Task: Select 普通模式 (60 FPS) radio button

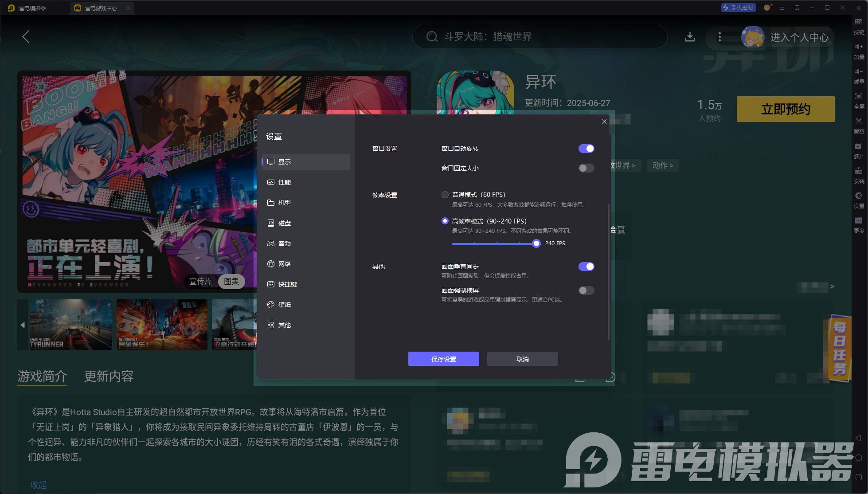Action: click(x=445, y=195)
